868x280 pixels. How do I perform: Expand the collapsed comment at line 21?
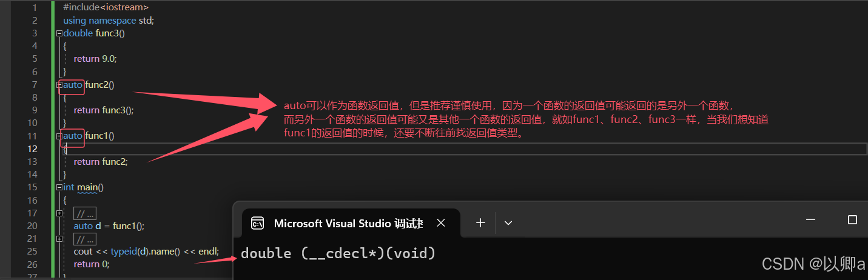click(59, 239)
